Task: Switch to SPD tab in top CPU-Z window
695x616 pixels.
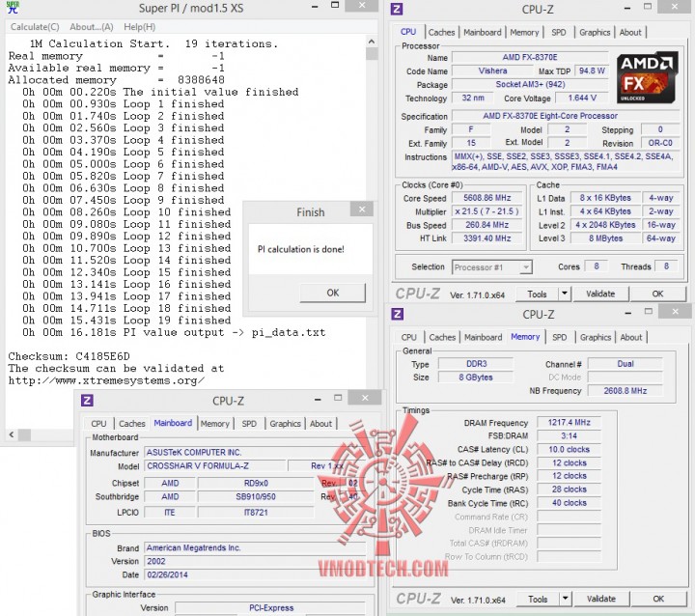Action: (x=559, y=33)
